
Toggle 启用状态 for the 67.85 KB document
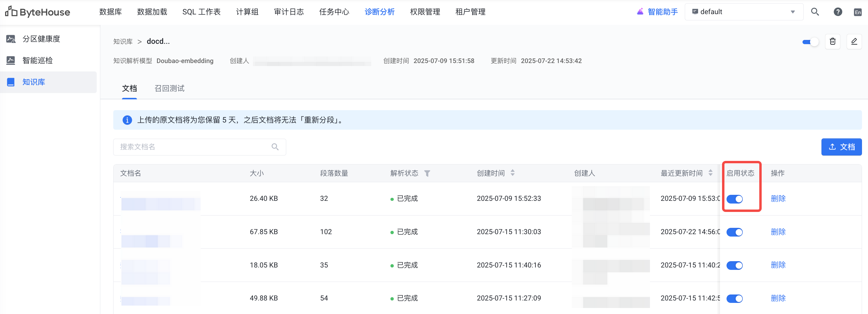(734, 232)
